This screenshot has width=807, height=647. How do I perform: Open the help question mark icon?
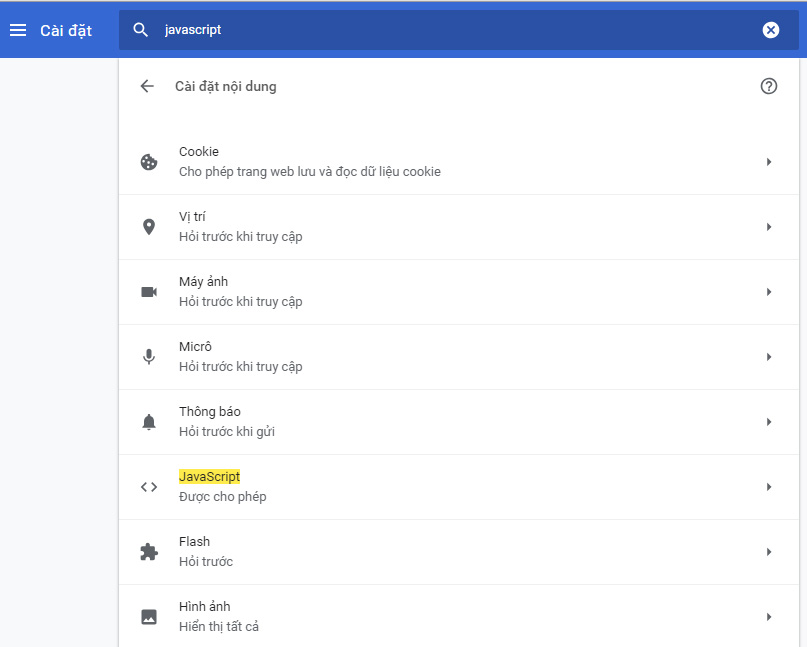point(768,86)
